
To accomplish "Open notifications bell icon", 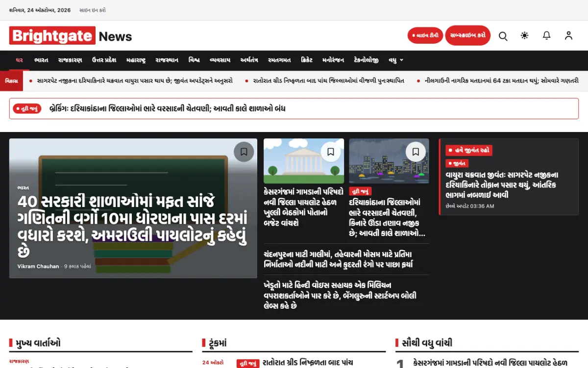I will (x=546, y=36).
